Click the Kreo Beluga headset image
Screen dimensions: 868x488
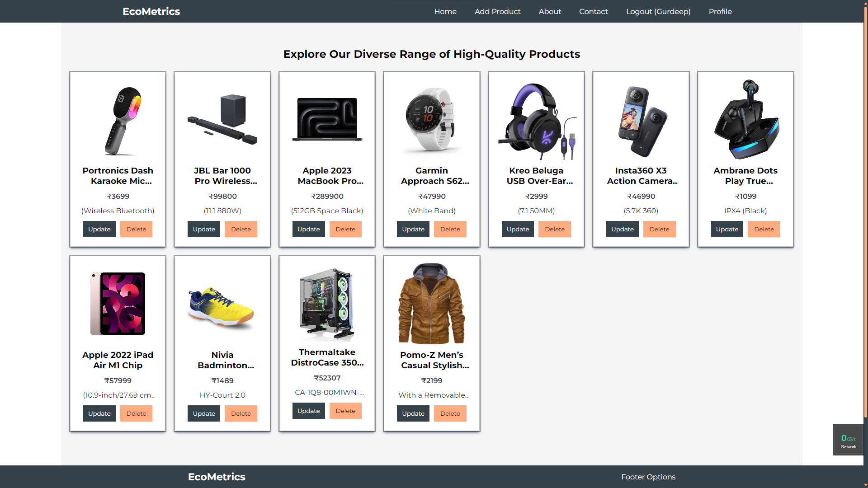[536, 120]
